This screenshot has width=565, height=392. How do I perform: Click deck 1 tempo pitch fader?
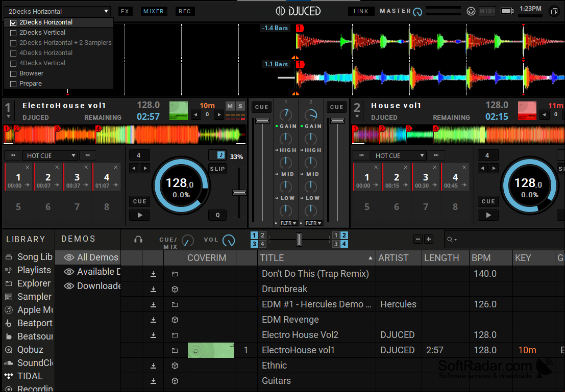pos(239,193)
